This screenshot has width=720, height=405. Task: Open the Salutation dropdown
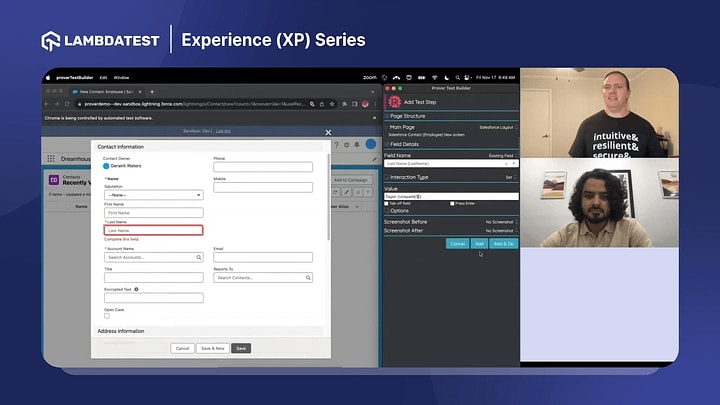coord(154,195)
